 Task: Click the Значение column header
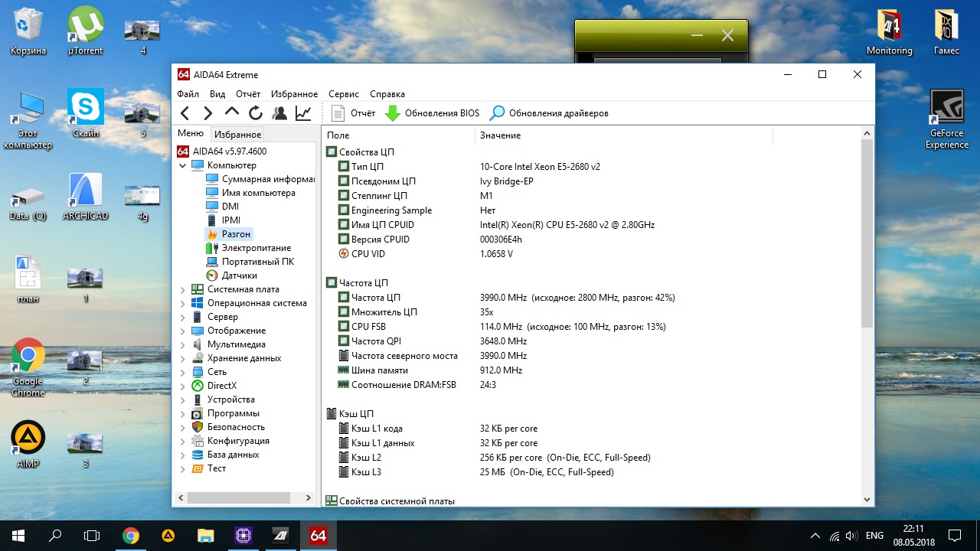624,135
